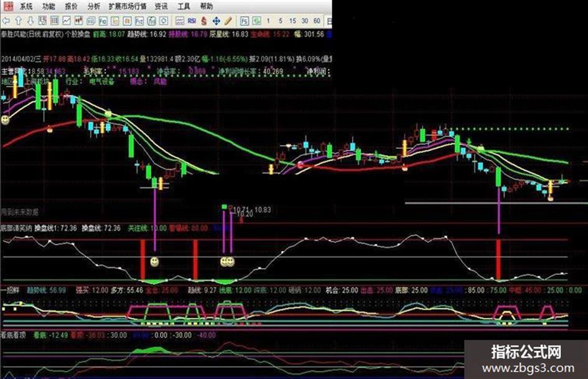
Task: Click the red dollar sign icon
Action: pos(204,21)
